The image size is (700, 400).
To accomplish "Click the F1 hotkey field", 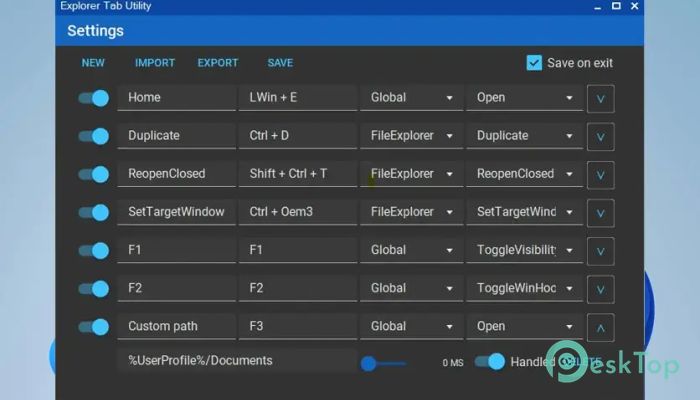I will coord(298,250).
